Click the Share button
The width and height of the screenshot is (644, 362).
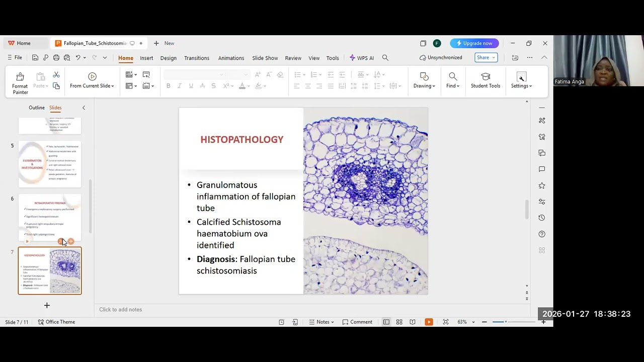click(x=486, y=57)
